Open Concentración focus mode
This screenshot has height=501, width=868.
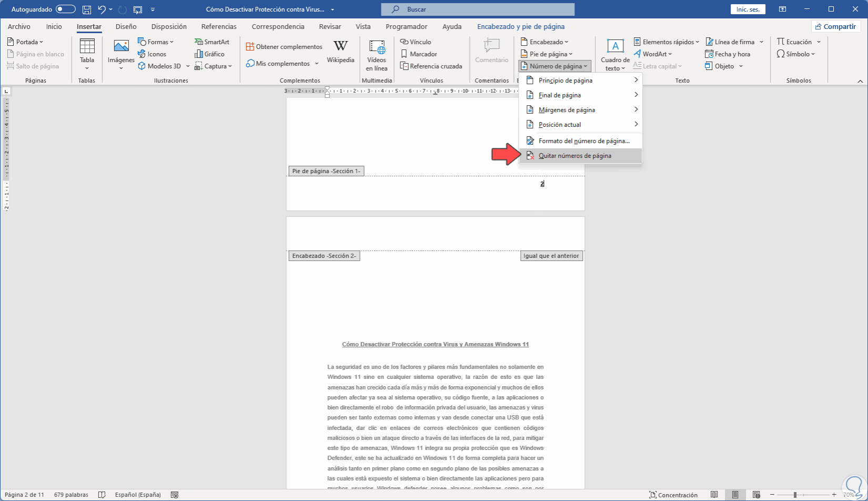point(673,495)
